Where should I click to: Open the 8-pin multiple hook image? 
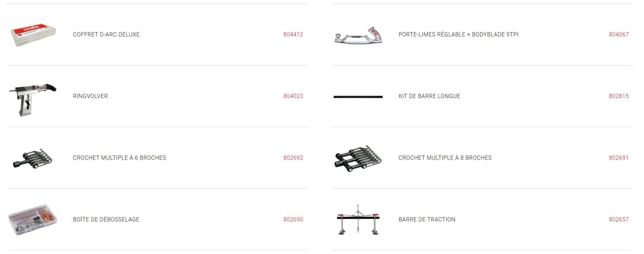[x=358, y=158]
